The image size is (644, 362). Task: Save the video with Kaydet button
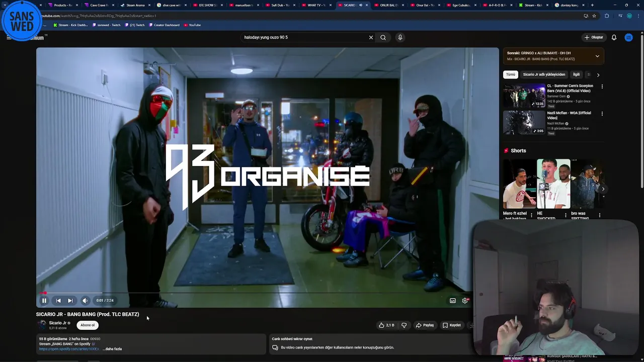(452, 325)
